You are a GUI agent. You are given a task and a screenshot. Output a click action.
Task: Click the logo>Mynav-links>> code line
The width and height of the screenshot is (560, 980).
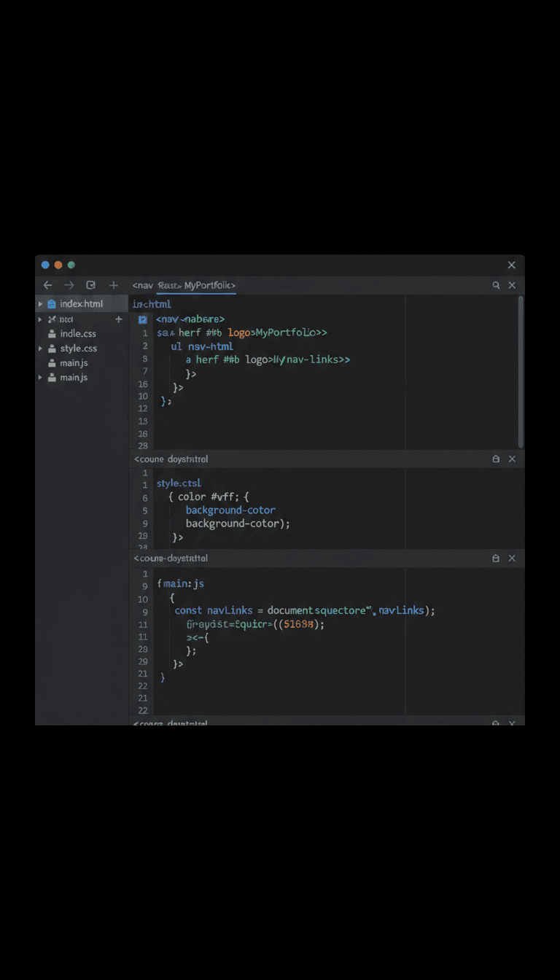click(268, 359)
